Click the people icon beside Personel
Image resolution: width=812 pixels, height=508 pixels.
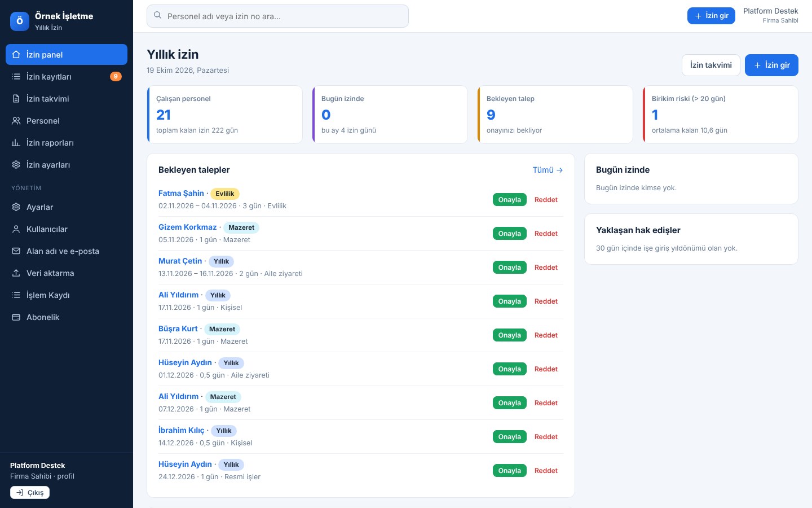click(x=16, y=121)
